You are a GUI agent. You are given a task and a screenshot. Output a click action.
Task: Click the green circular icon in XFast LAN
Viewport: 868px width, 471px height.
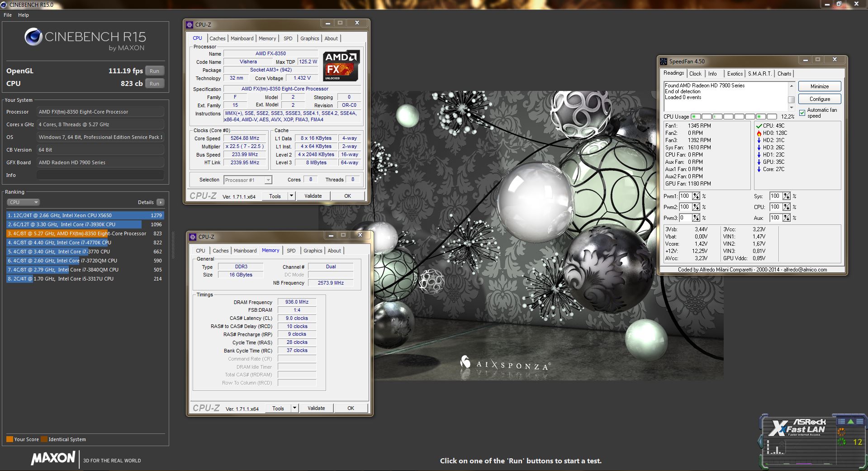[841, 442]
